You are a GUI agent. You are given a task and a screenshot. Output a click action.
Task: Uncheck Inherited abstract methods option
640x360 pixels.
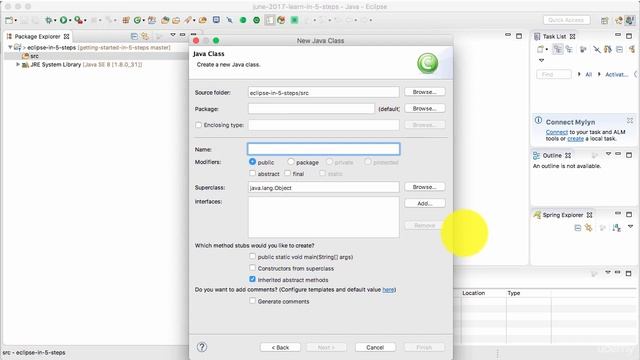pos(252,279)
